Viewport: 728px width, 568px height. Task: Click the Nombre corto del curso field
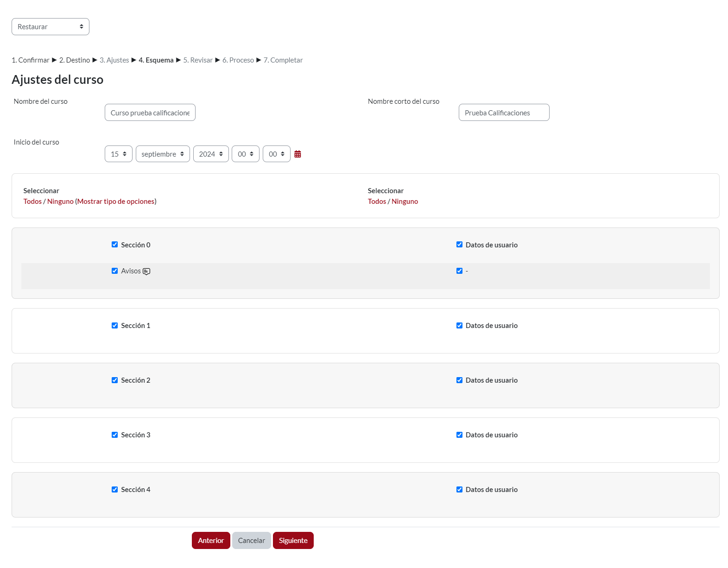(x=504, y=113)
